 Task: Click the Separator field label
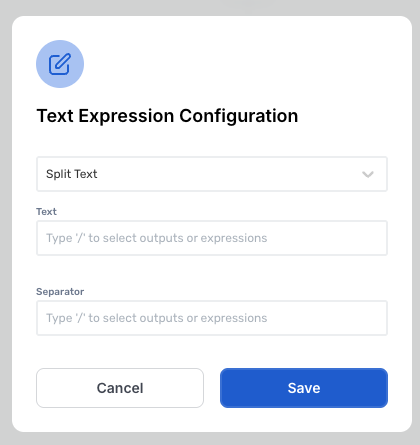coord(60,292)
